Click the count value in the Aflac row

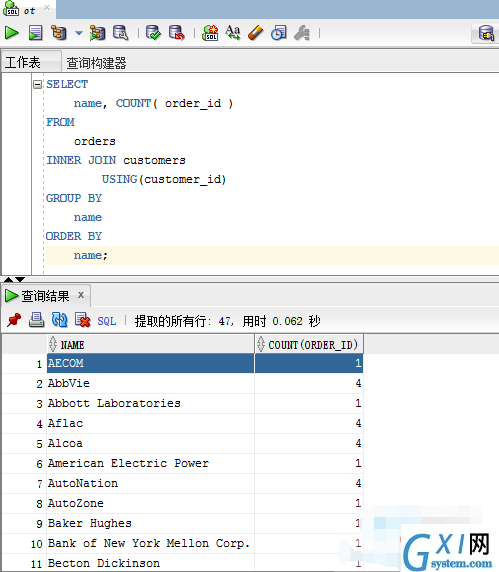point(309,424)
